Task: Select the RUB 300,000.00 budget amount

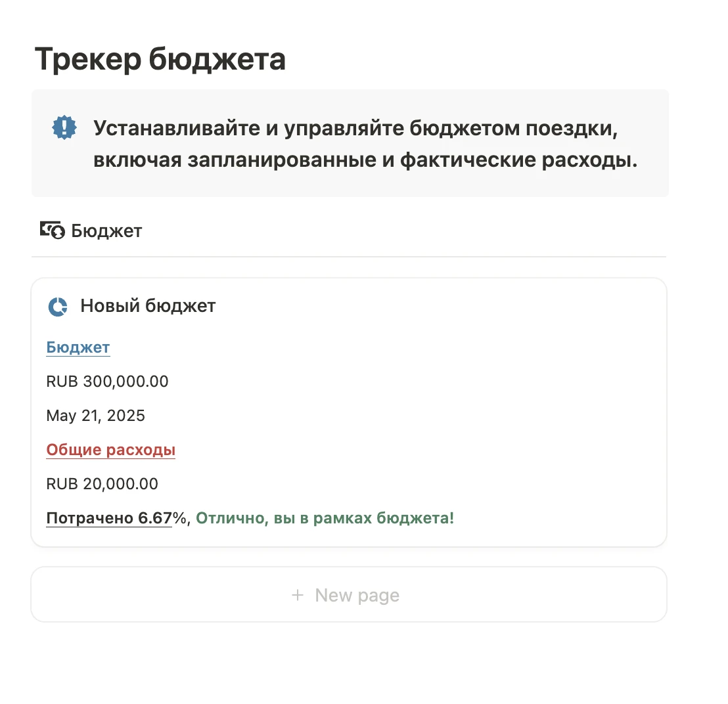Action: 107,382
